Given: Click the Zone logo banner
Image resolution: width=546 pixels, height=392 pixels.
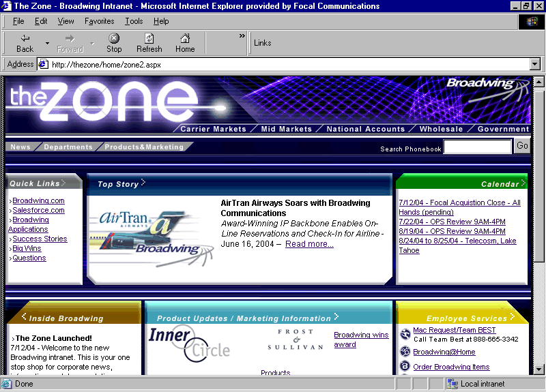Looking at the screenshot, I should coord(104,101).
